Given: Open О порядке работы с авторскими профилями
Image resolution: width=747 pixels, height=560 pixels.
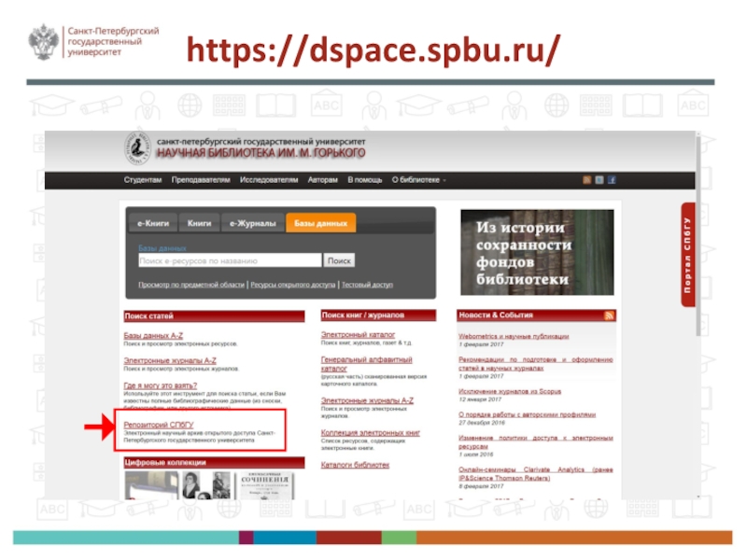Looking at the screenshot, I should (527, 414).
